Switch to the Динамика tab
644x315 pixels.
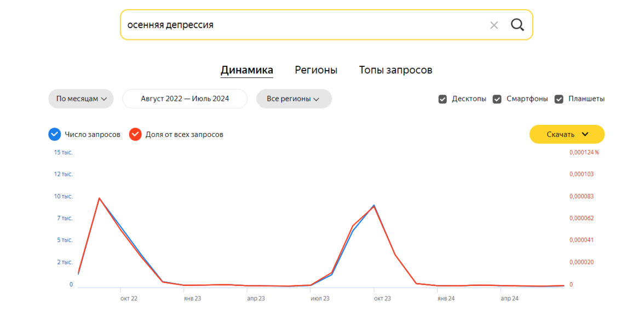click(x=246, y=70)
